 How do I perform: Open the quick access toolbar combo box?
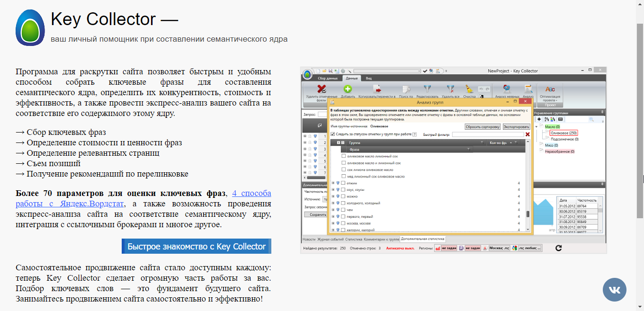(x=387, y=71)
